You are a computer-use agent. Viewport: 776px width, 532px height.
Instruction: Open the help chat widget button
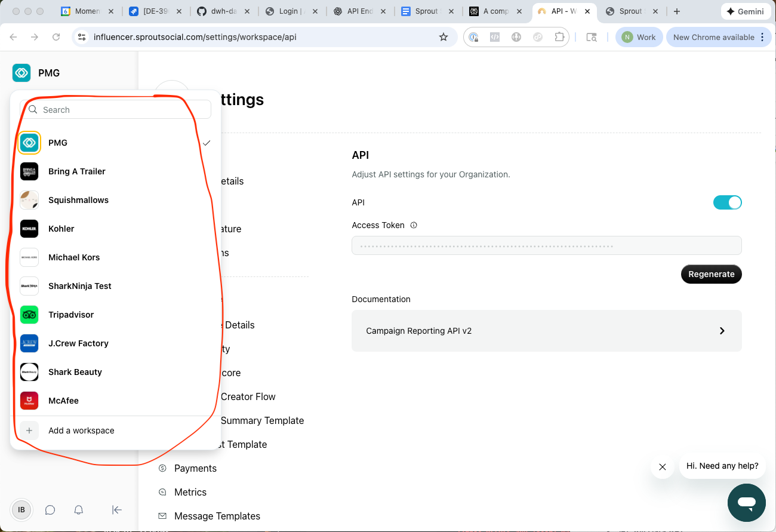(746, 503)
